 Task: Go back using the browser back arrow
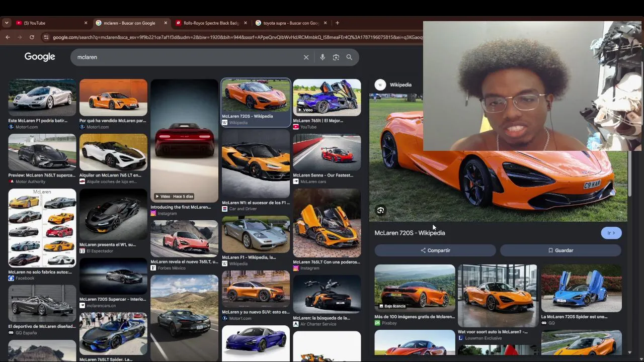tap(8, 37)
